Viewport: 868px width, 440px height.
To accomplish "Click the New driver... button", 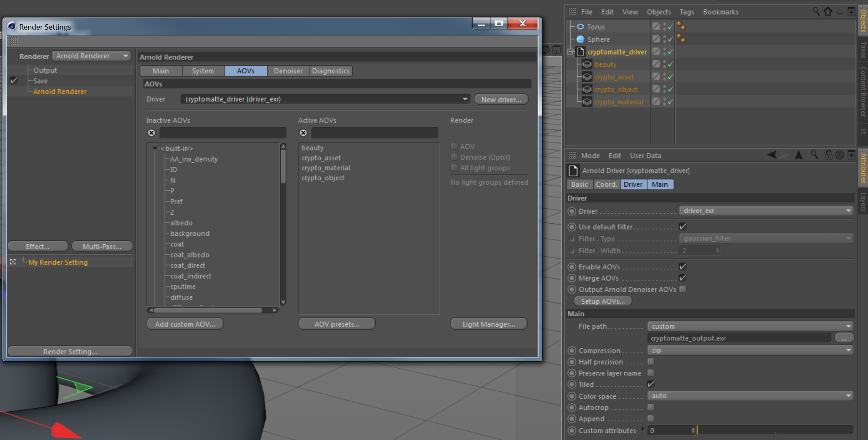I will [x=501, y=100].
